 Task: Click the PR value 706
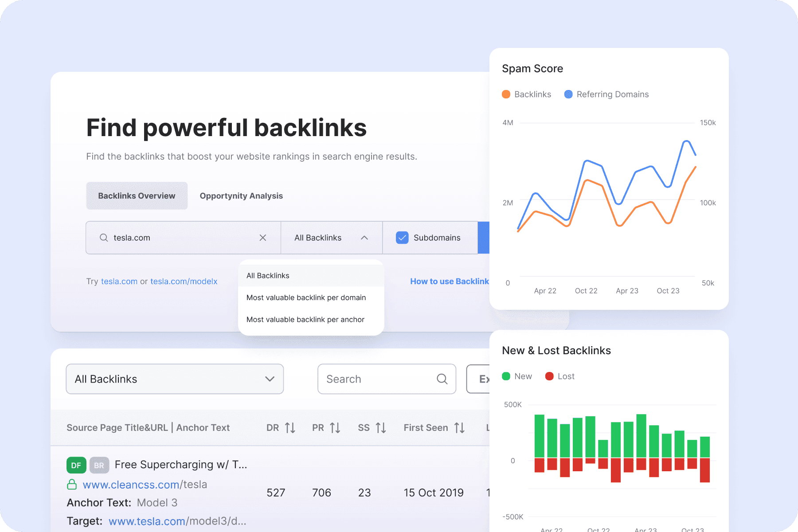[x=321, y=493]
